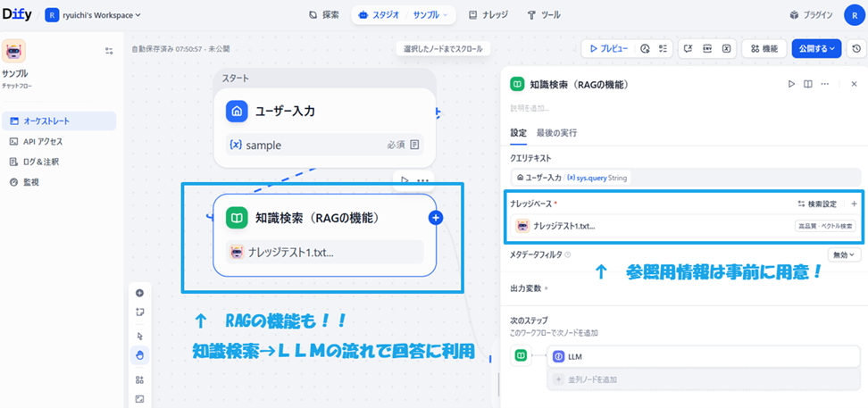Viewport: 868px width, 408px height.
Task: Switch to pointer mode tool
Action: [139, 336]
